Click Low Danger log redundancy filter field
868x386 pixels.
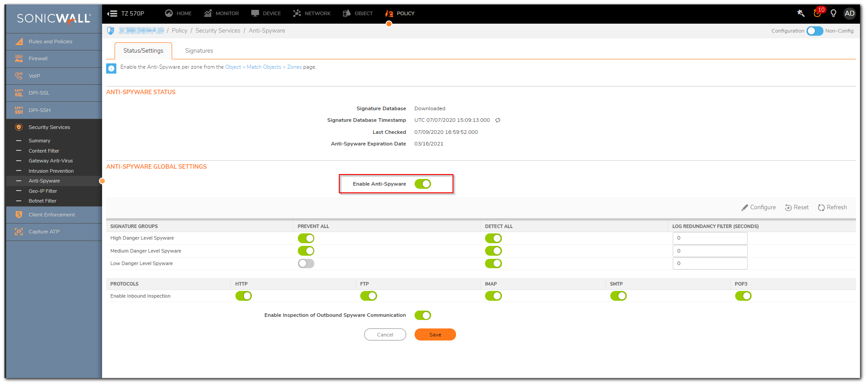coord(710,263)
